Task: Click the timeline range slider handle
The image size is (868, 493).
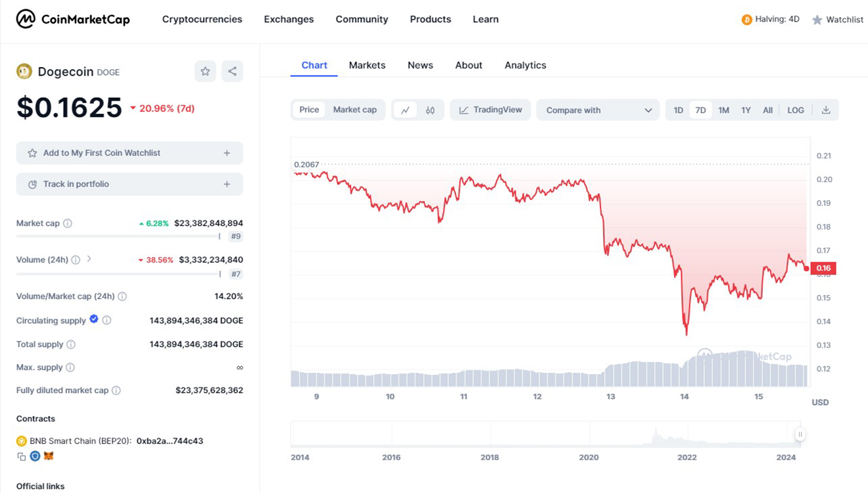Action: [800, 434]
